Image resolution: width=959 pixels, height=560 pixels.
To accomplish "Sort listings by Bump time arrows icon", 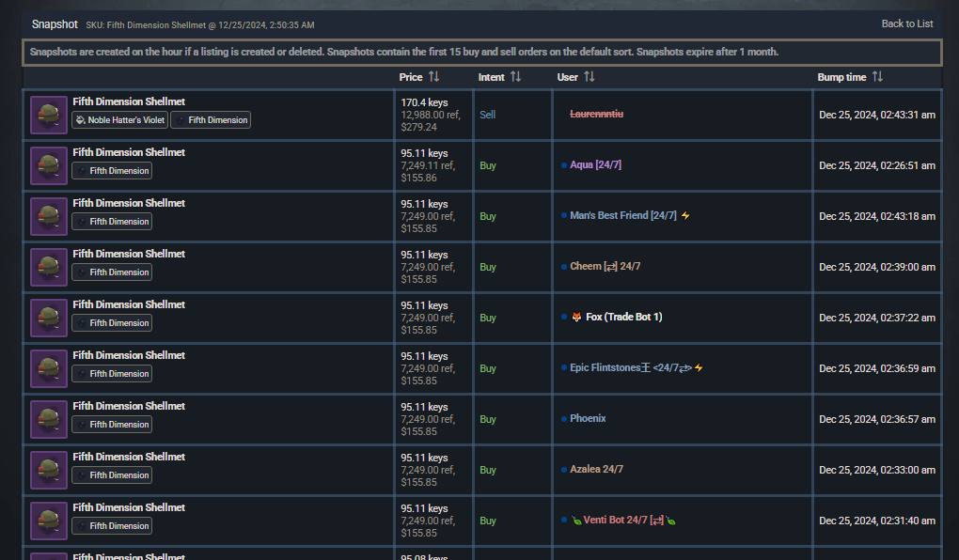I will tap(877, 76).
